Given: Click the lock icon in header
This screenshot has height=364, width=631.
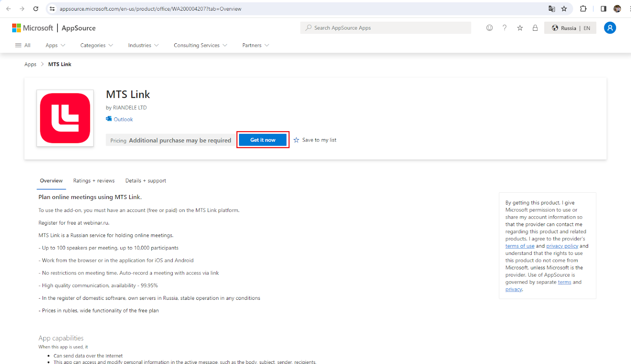Looking at the screenshot, I should 535,28.
